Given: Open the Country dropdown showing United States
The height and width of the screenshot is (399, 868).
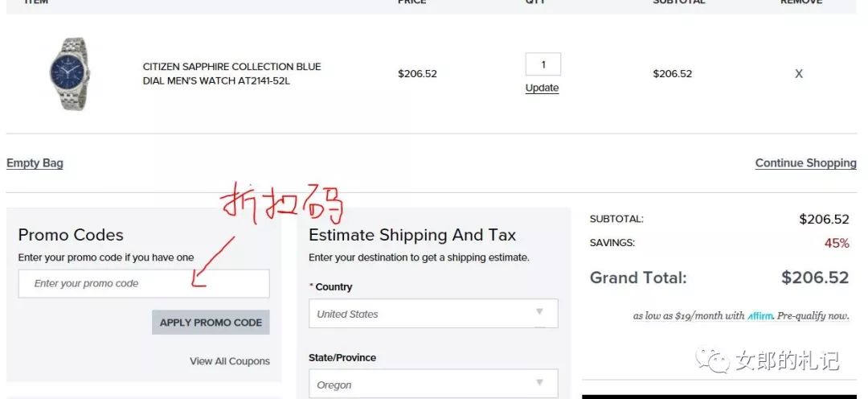Looking at the screenshot, I should (432, 314).
